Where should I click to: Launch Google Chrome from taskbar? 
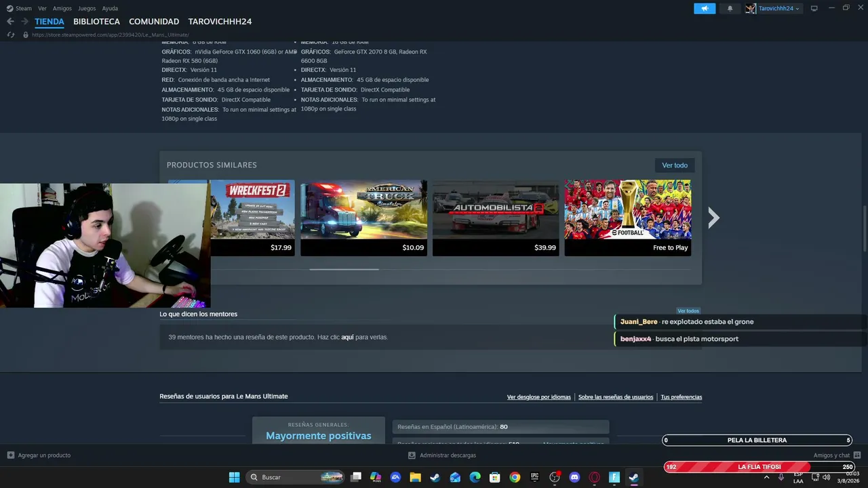[515, 477]
